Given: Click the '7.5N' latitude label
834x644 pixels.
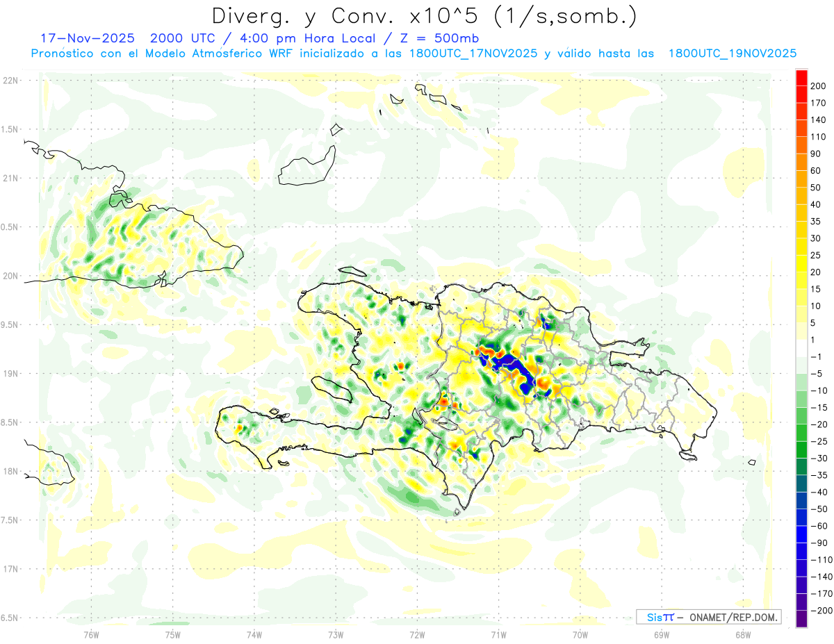Looking at the screenshot, I should pos(10,520).
